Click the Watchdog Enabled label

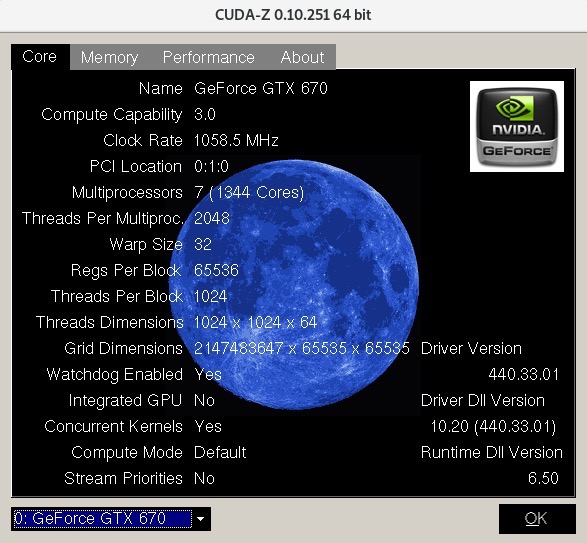[115, 374]
